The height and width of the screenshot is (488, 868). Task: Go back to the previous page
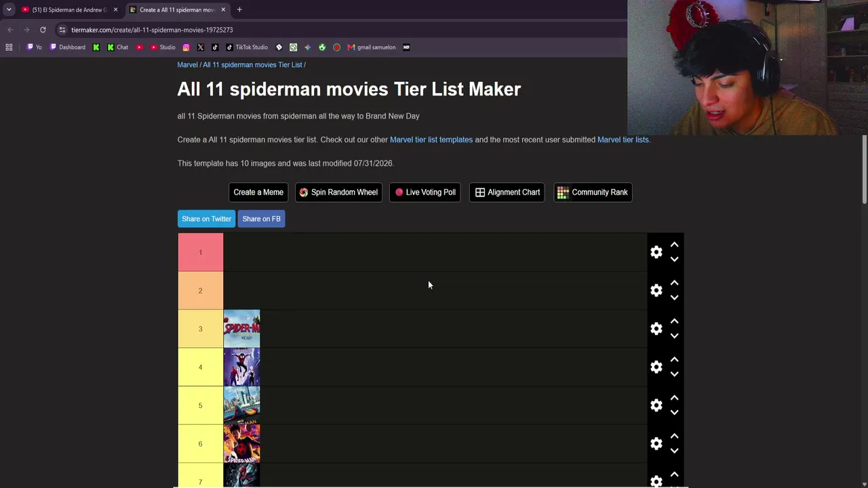click(10, 30)
